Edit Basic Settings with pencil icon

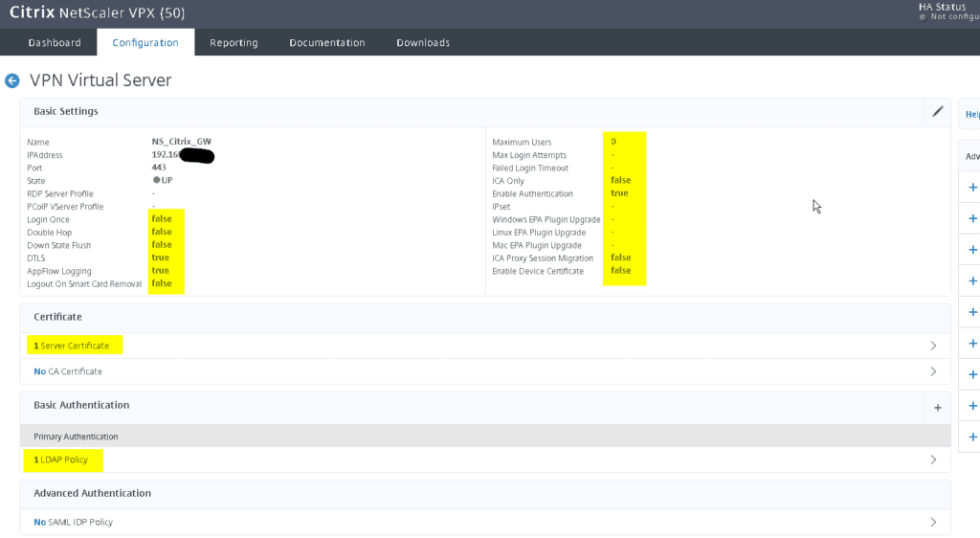pyautogui.click(x=938, y=112)
